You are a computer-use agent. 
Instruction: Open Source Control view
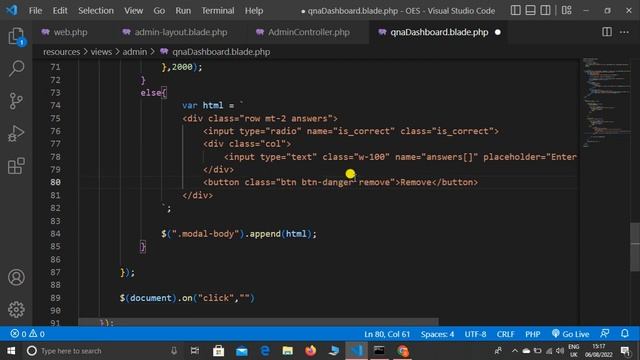[16, 101]
